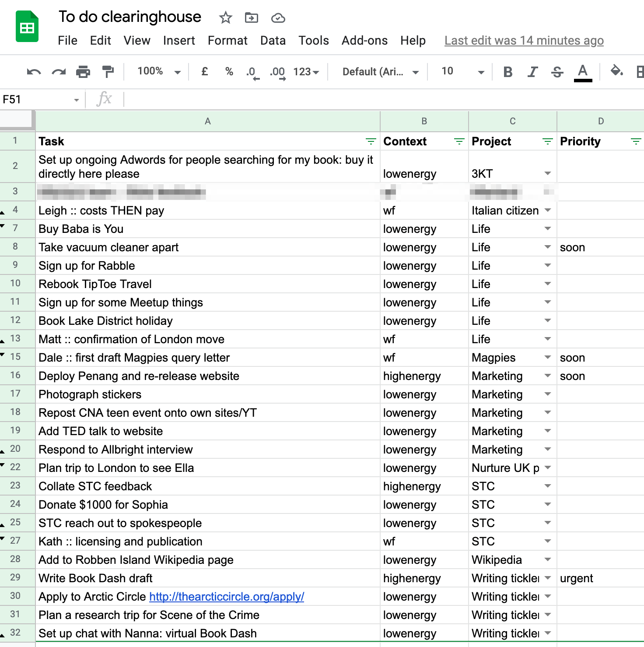
Task: Format as percent
Action: tap(229, 71)
